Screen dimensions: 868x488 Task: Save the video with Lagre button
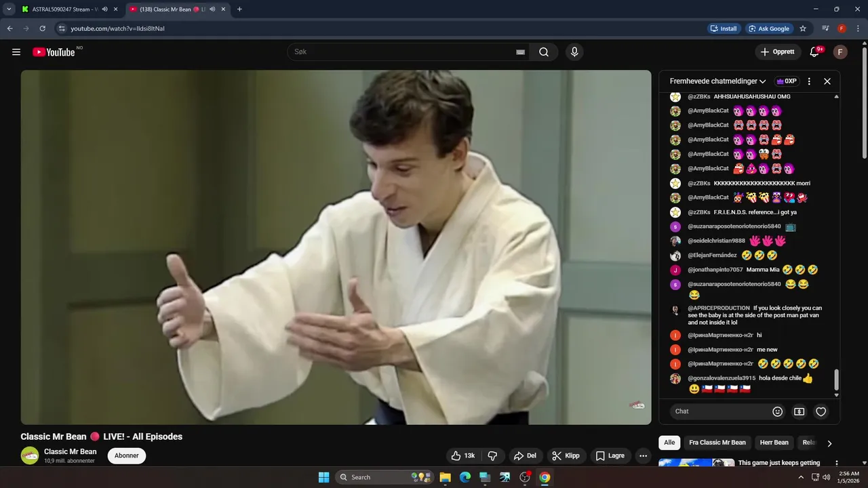point(610,455)
